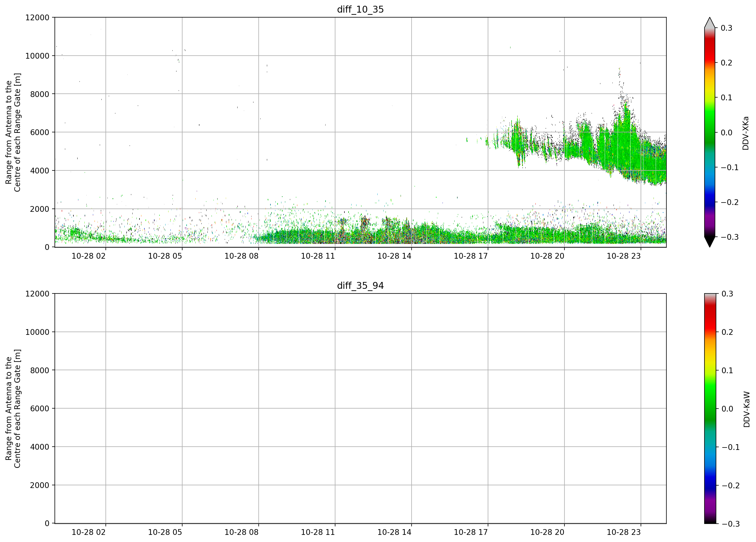Click the 0.2 tick on DDV-XKa colorbar
The width and height of the screenshot is (756, 542).
click(727, 63)
